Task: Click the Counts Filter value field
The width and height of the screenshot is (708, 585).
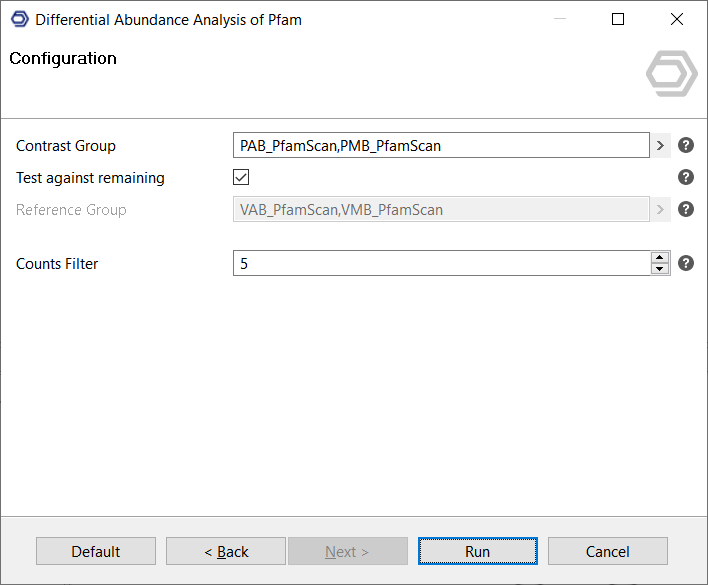Action: [440, 264]
